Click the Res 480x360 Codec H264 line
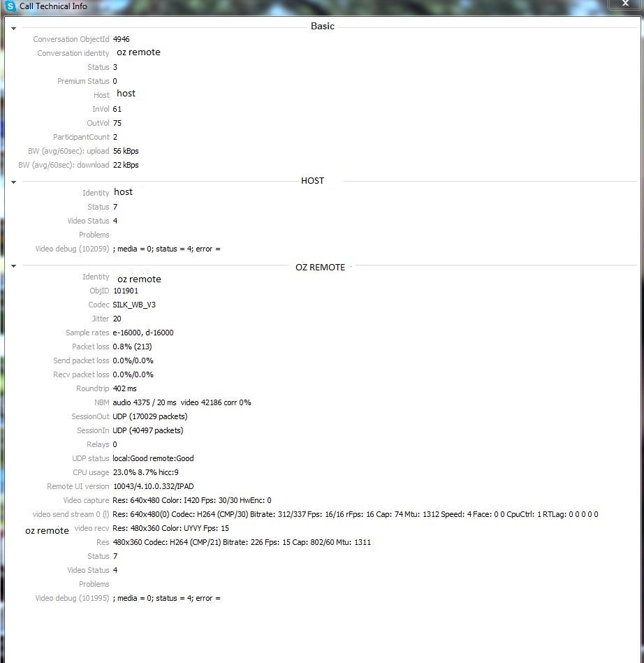This screenshot has width=644, height=663. pos(242,542)
